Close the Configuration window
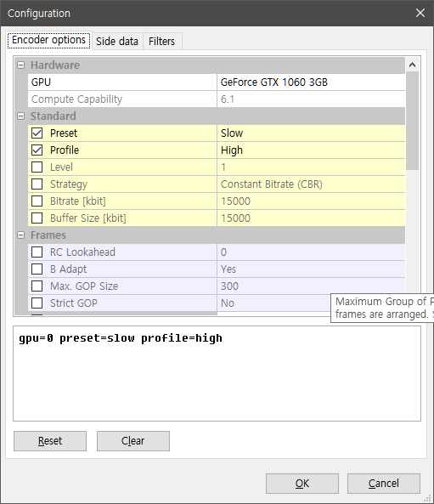The width and height of the screenshot is (434, 504). click(x=420, y=14)
